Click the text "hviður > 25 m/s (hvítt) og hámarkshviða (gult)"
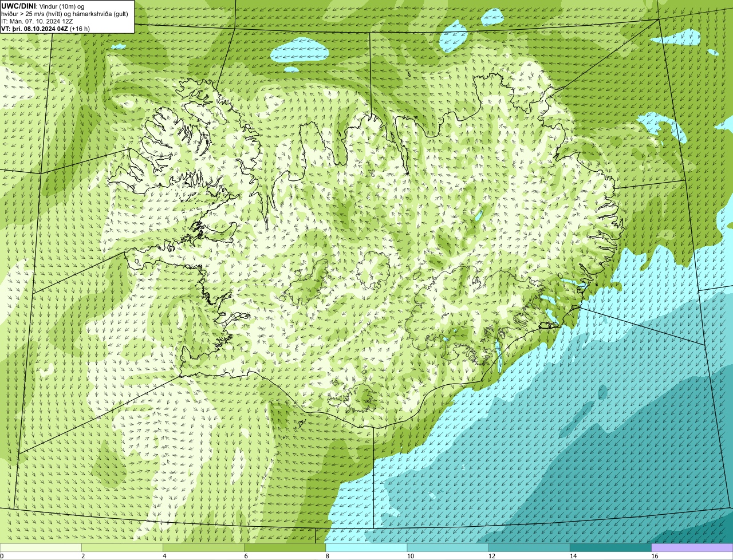This screenshot has width=733, height=560. coord(65,13)
